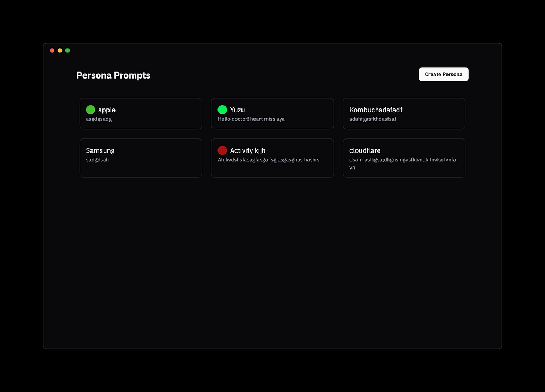Select the cloudflare persona name
The image size is (545, 392).
tap(365, 150)
